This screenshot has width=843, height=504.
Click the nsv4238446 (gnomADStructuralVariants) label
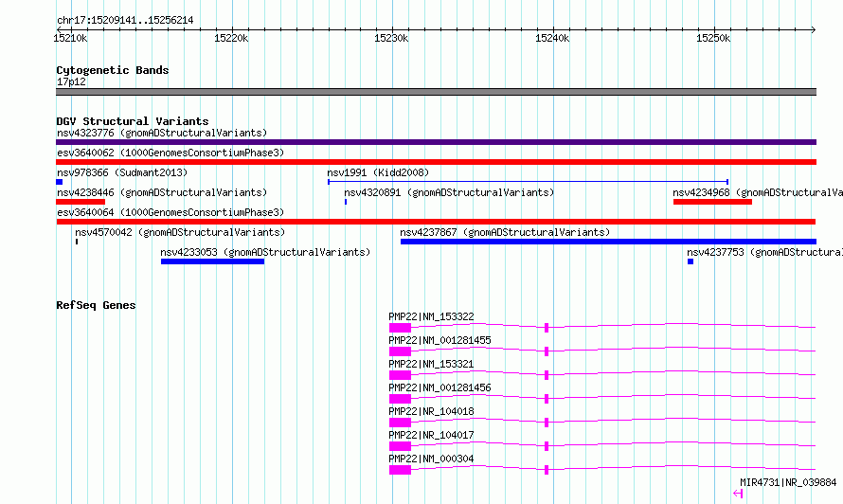click(162, 192)
